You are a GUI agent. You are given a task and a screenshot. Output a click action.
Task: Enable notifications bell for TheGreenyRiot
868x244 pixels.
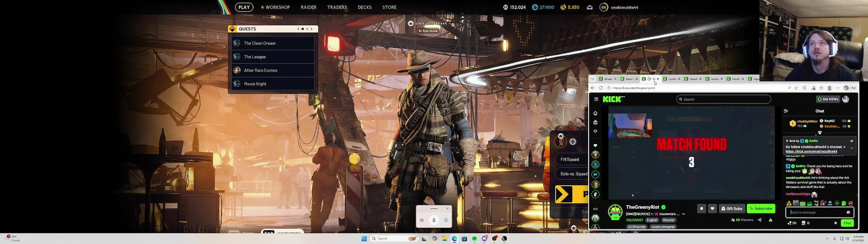tap(702, 208)
